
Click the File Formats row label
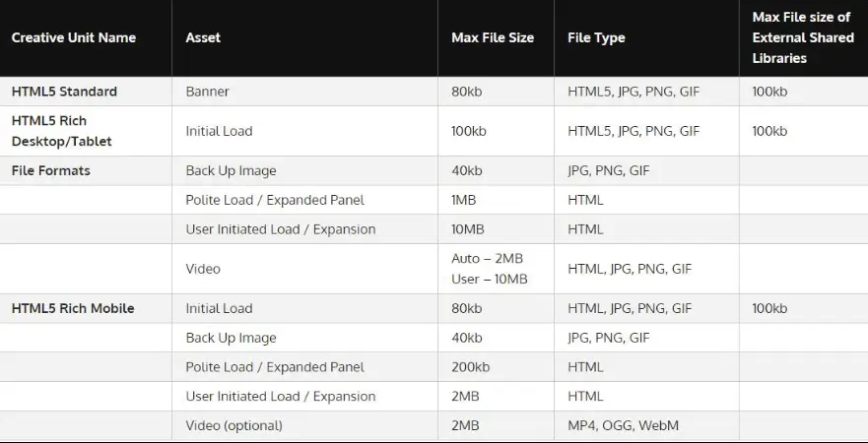(x=51, y=170)
